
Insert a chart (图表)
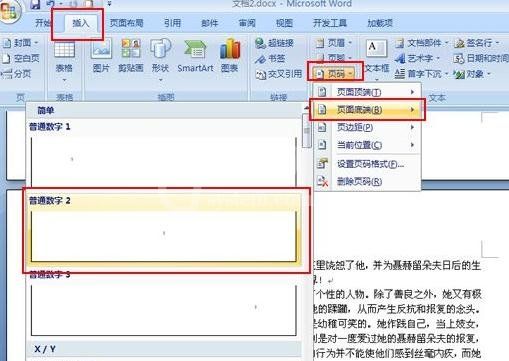229,56
